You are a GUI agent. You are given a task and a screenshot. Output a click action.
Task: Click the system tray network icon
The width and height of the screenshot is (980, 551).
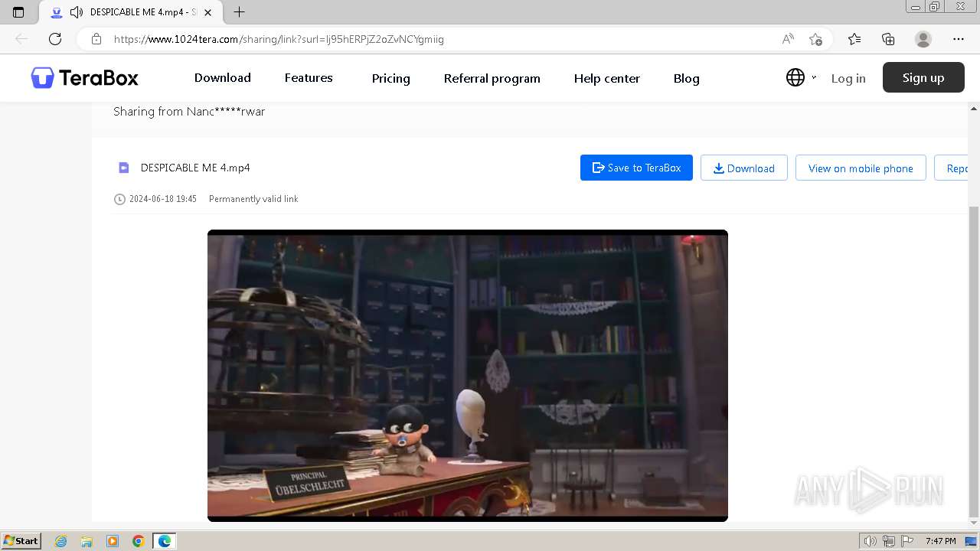coord(889,541)
